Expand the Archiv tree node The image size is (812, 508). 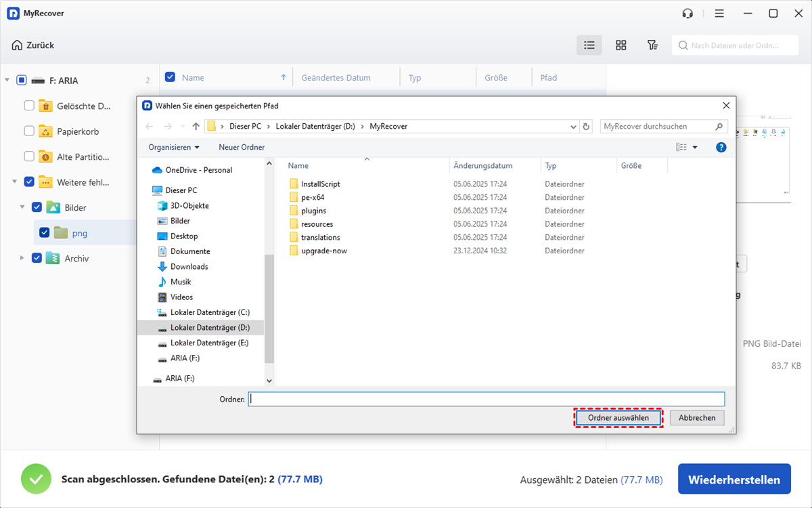click(x=22, y=258)
